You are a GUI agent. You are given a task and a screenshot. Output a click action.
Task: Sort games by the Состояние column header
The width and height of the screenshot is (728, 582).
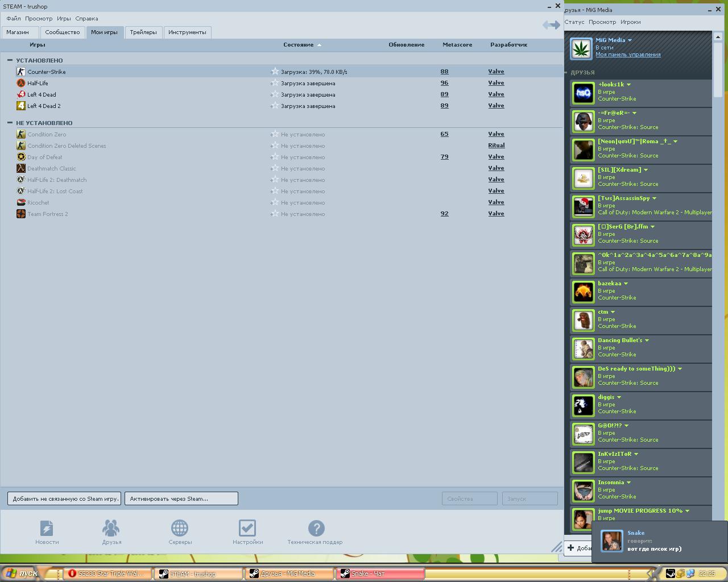[x=299, y=45]
